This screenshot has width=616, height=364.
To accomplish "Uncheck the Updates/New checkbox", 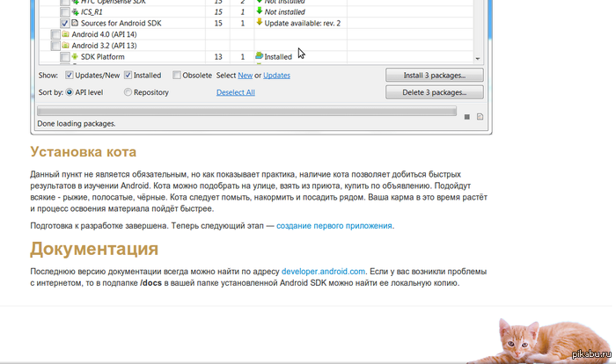I will 70,76.
